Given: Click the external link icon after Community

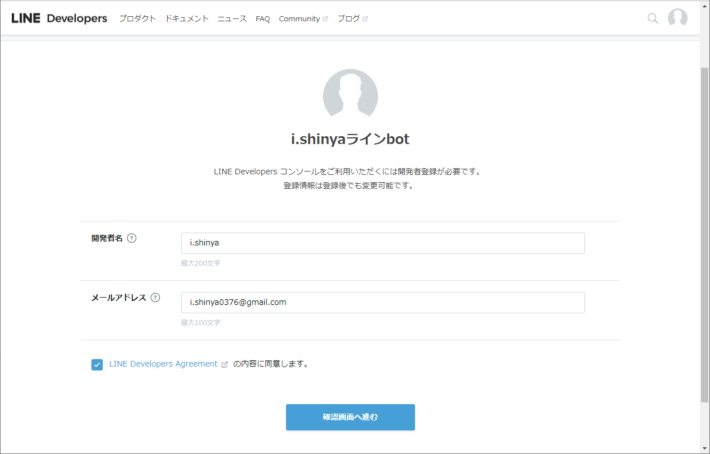Looking at the screenshot, I should pos(325,19).
